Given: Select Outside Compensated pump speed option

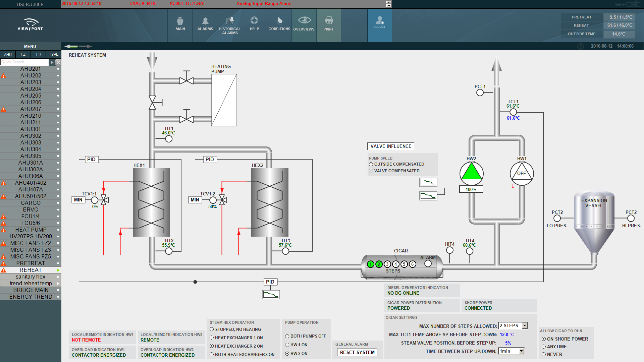Looking at the screenshot, I should pos(371,164).
